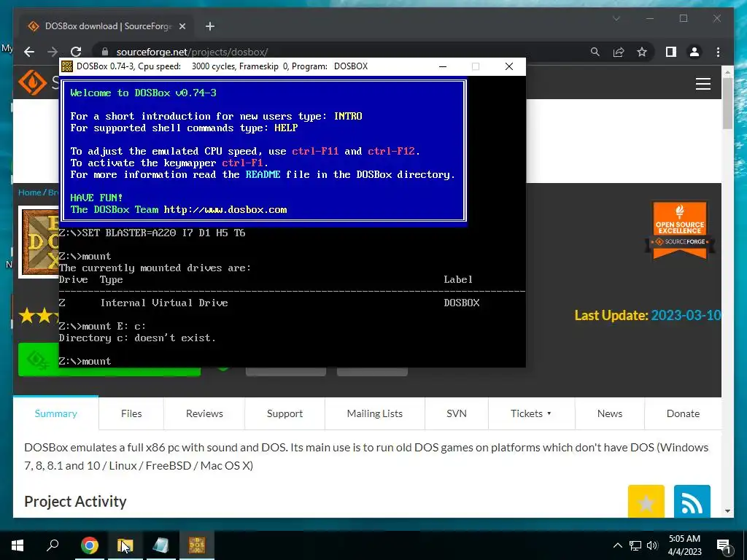
Task: Open the Files tab
Action: (x=131, y=413)
